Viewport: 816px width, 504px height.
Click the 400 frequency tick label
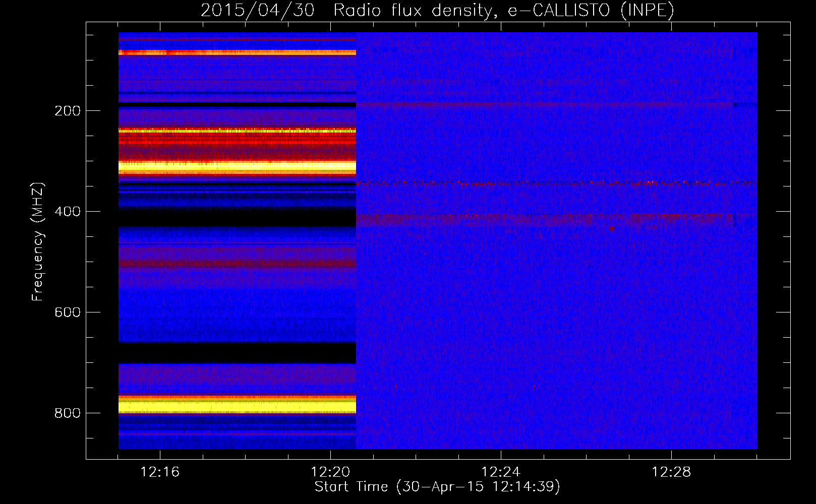[x=68, y=212]
